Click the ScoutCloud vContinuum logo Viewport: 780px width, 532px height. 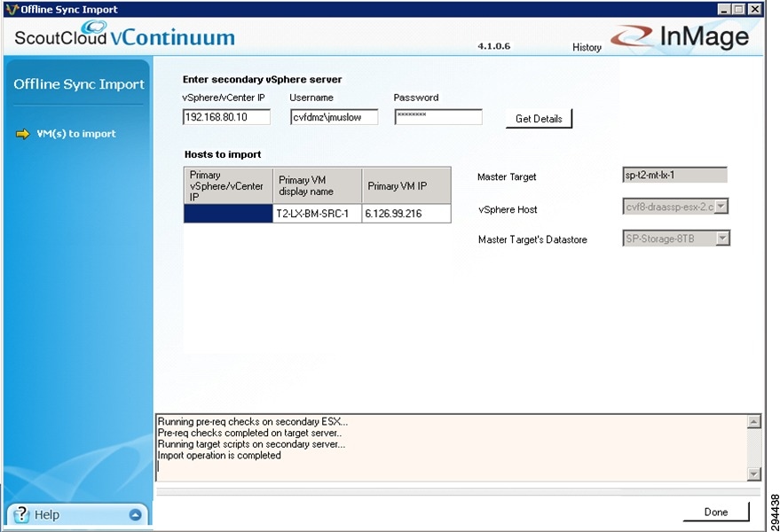tap(124, 35)
